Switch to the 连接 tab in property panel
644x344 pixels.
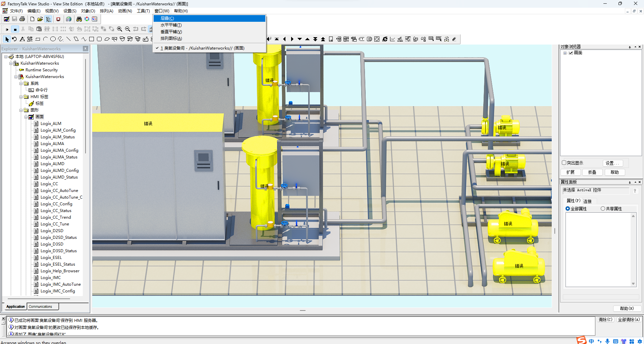click(x=587, y=201)
